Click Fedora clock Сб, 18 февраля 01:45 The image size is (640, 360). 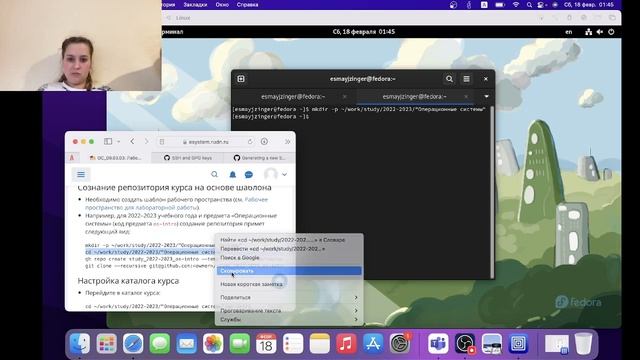coord(364,32)
